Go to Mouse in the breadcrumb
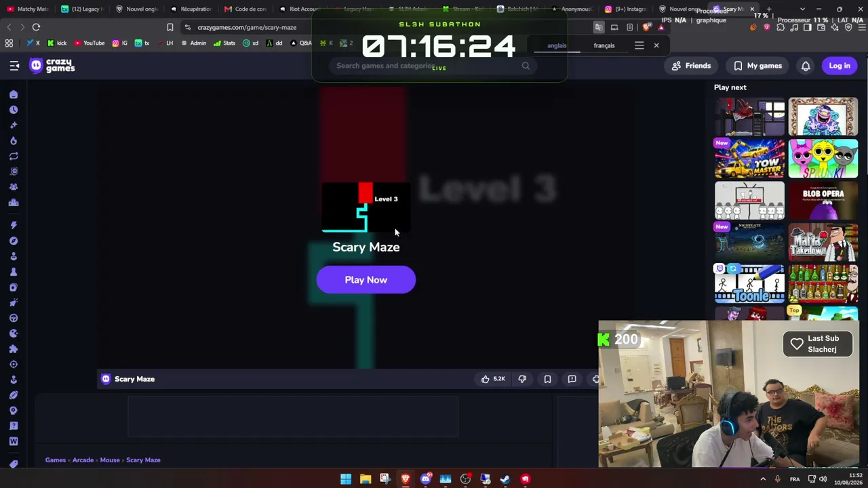 (x=110, y=460)
